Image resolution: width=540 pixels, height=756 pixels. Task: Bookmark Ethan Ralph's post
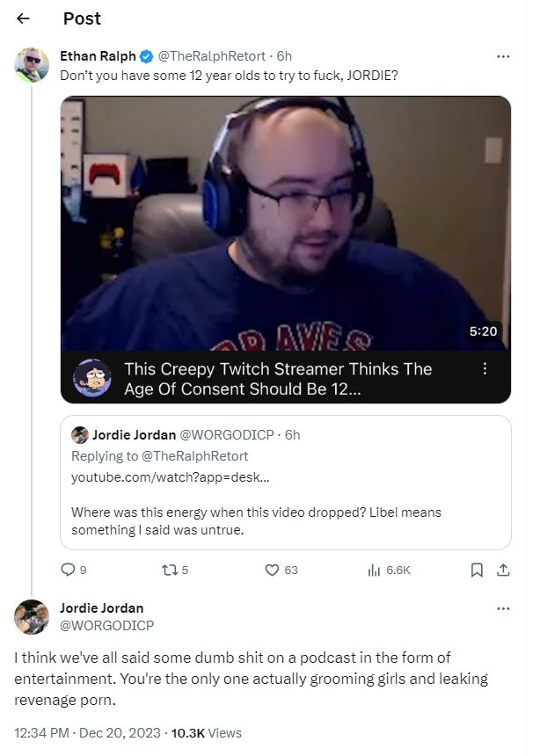point(477,570)
